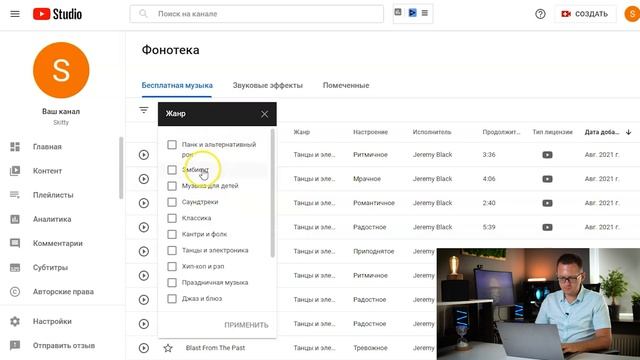Play Blast From The Past track
This screenshot has width=640, height=360.
[x=144, y=348]
